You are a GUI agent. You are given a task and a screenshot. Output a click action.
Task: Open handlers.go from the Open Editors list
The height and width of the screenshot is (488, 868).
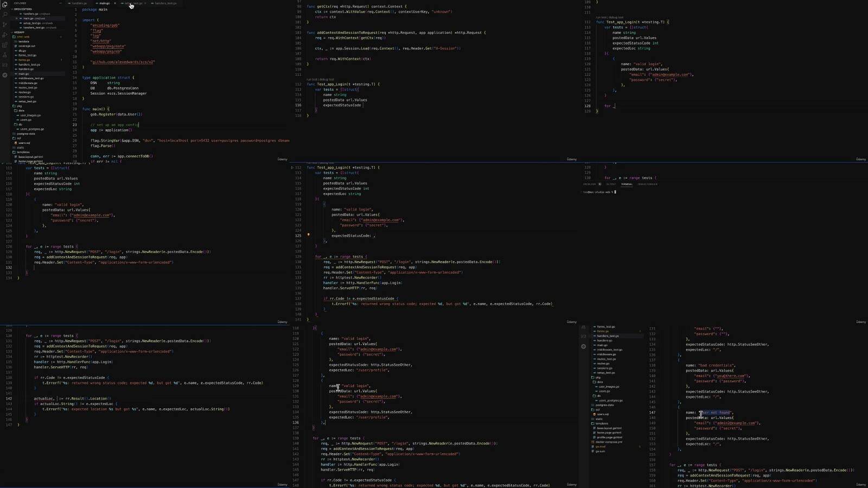coord(35,14)
